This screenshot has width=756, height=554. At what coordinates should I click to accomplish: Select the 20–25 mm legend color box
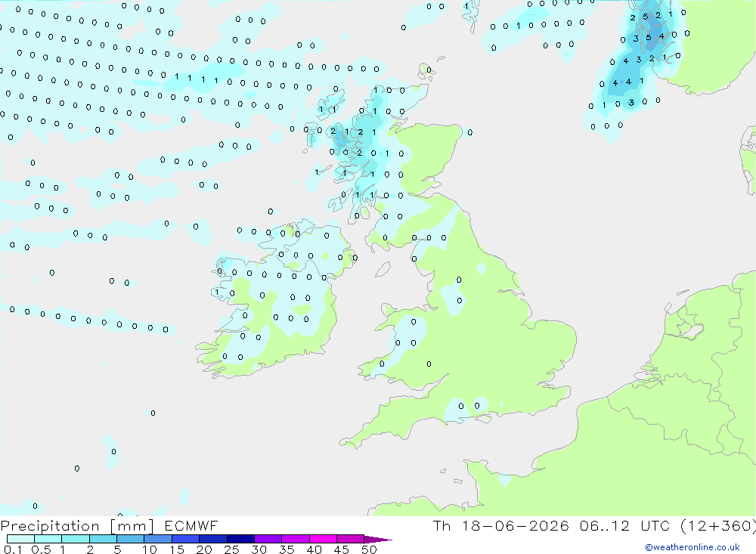[213, 539]
